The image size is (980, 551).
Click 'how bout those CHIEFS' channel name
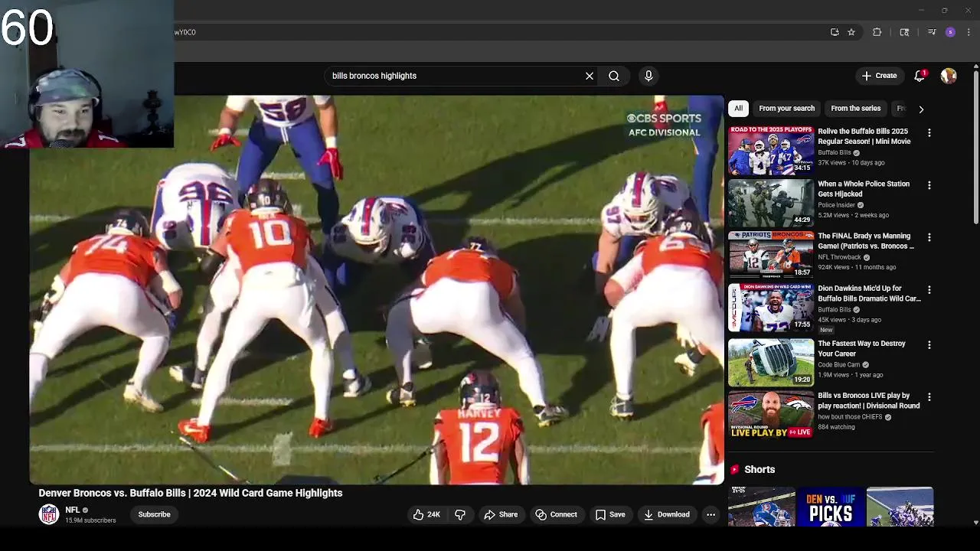(850, 417)
